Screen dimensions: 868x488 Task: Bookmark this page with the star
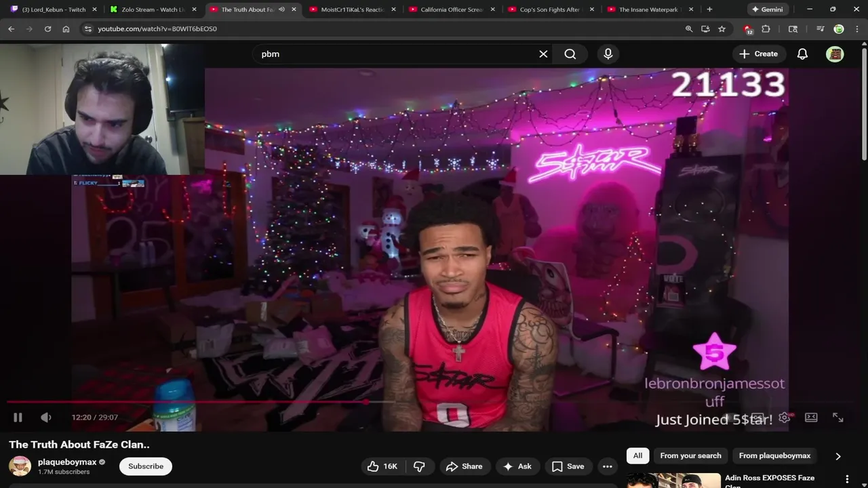click(x=722, y=29)
